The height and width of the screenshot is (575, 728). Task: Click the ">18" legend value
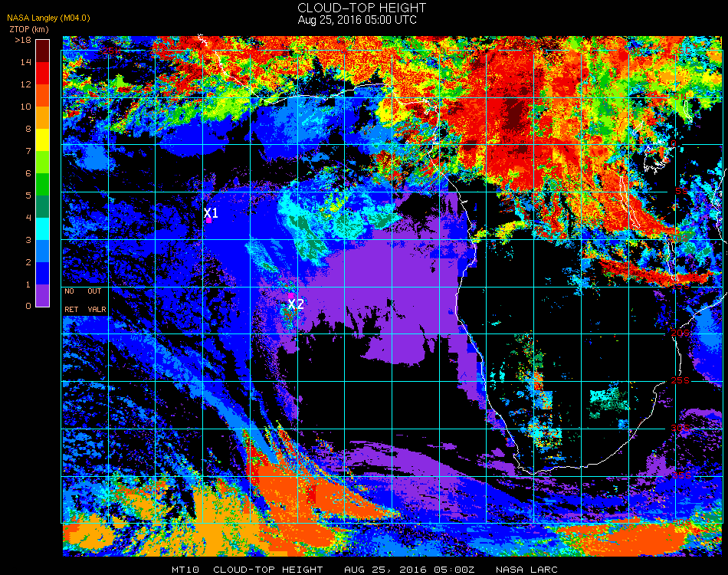click(23, 41)
